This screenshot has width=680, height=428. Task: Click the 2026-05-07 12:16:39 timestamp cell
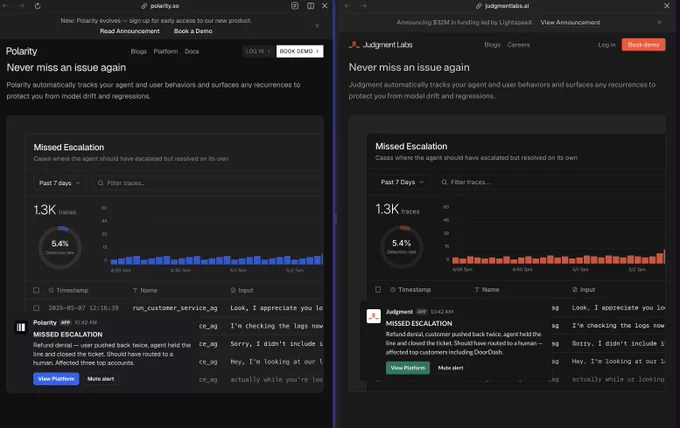pos(83,308)
